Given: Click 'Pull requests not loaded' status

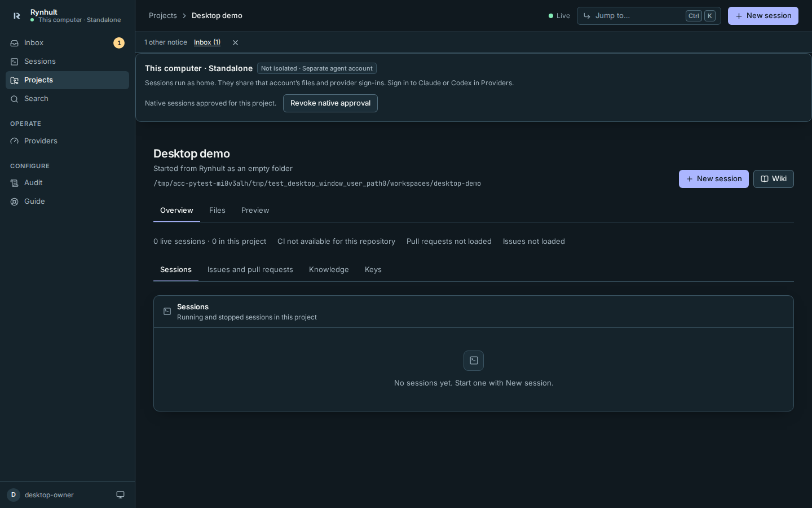Looking at the screenshot, I should pyautogui.click(x=449, y=242).
